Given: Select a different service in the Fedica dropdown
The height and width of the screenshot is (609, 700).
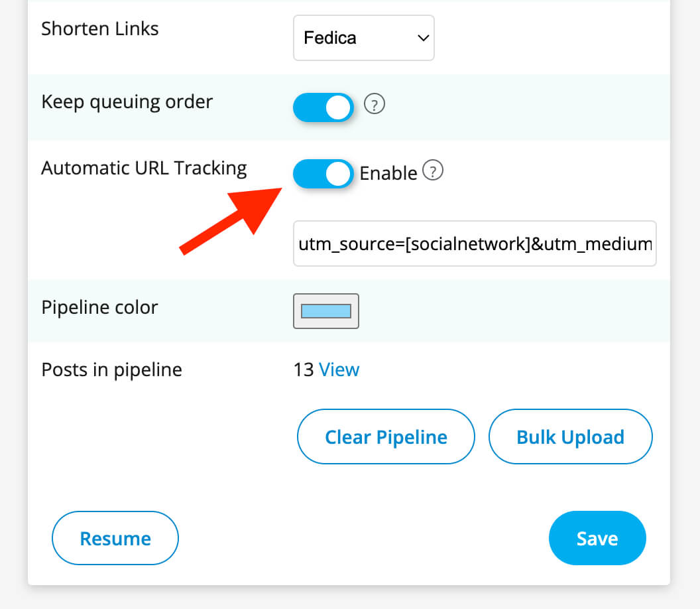Looking at the screenshot, I should [363, 38].
